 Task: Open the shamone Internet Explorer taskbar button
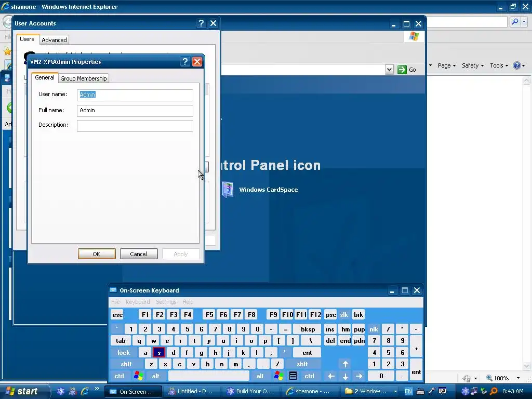coord(309,392)
